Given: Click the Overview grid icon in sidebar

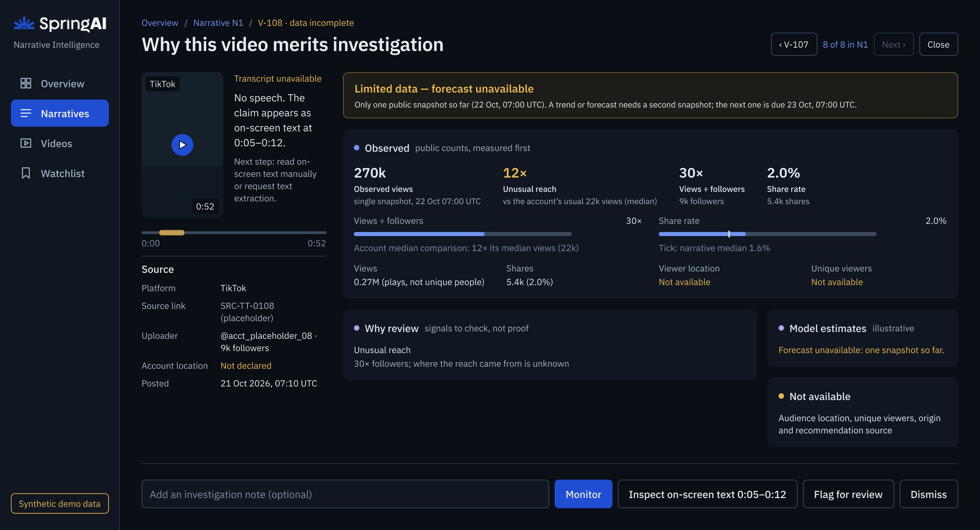Looking at the screenshot, I should [x=26, y=83].
